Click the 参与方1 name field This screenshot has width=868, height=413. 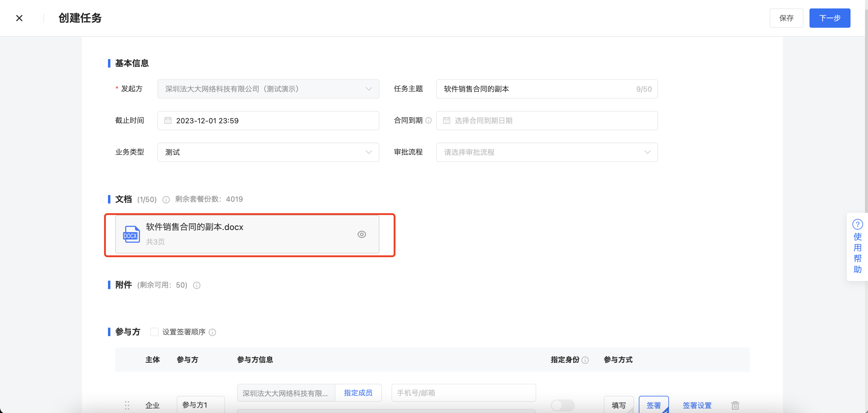pyautogui.click(x=201, y=405)
